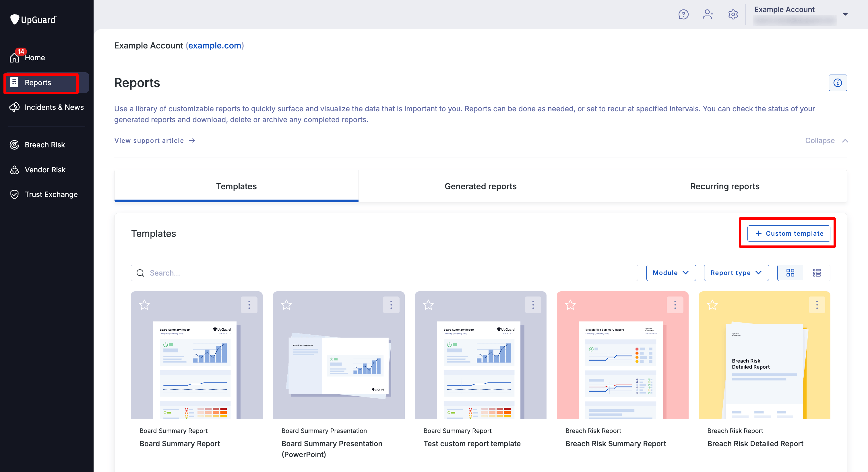The image size is (868, 472).
Task: Open the View support article link
Action: (149, 141)
